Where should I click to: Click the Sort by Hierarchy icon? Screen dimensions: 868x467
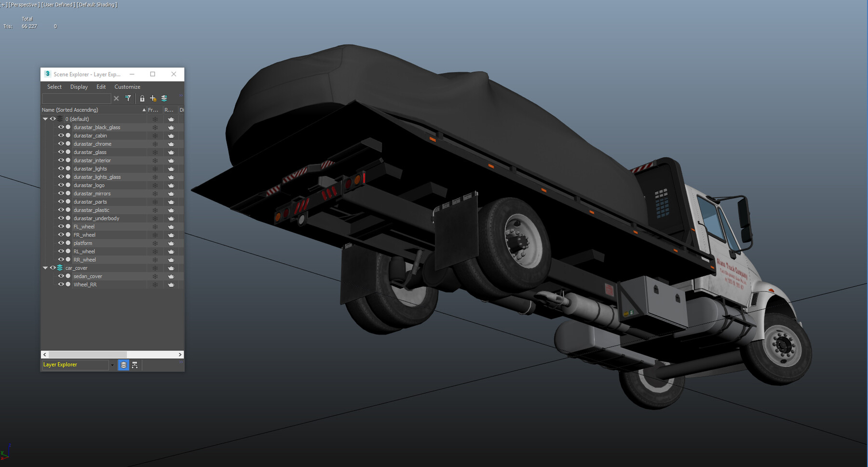[x=135, y=365]
